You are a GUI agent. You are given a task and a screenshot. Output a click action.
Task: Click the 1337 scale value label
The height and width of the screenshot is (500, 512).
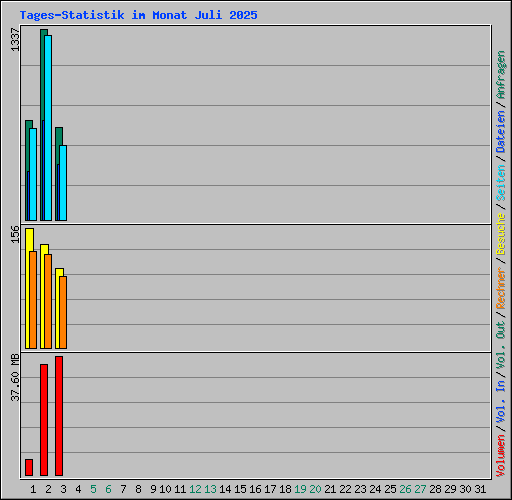[15, 40]
